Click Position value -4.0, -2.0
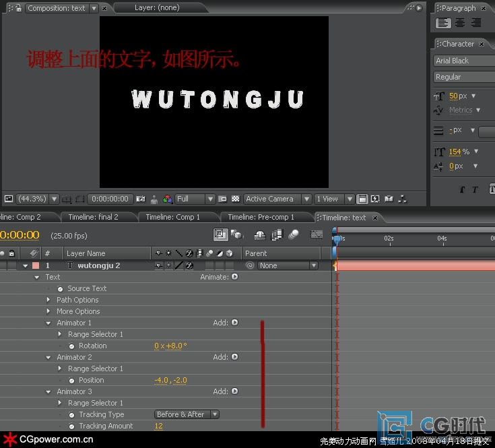The height and width of the screenshot is (448, 495). coord(170,380)
